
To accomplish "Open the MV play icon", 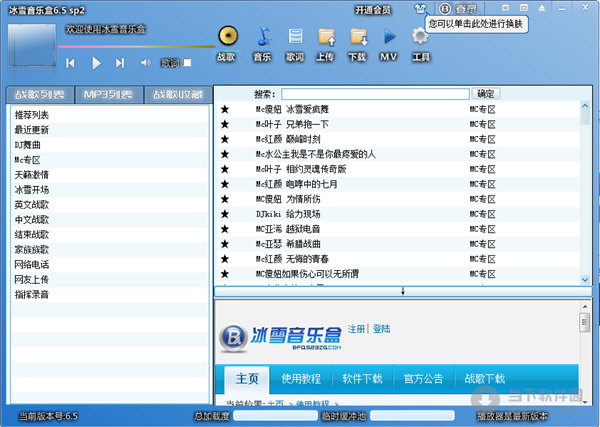I will pyautogui.click(x=389, y=37).
